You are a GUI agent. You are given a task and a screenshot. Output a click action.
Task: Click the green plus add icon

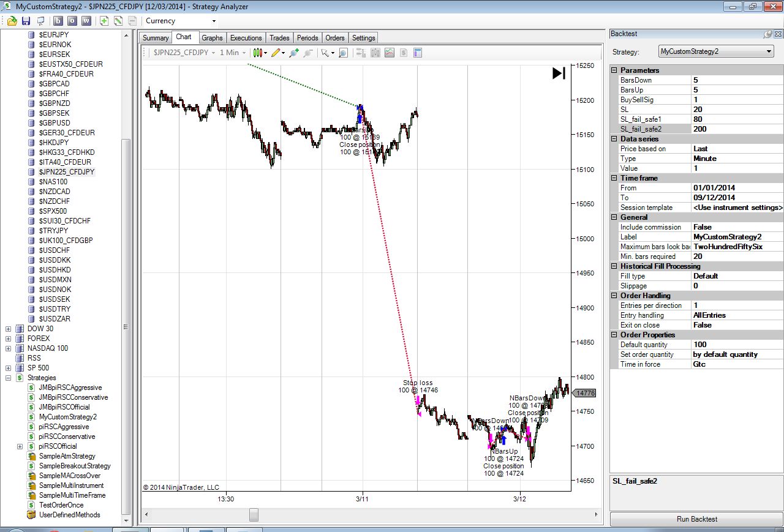click(x=104, y=21)
